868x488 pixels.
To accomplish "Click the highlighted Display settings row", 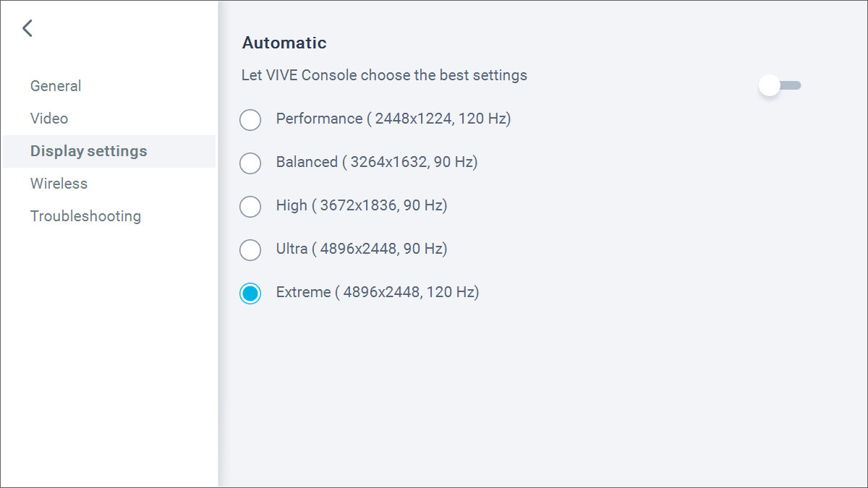I will pyautogui.click(x=109, y=151).
